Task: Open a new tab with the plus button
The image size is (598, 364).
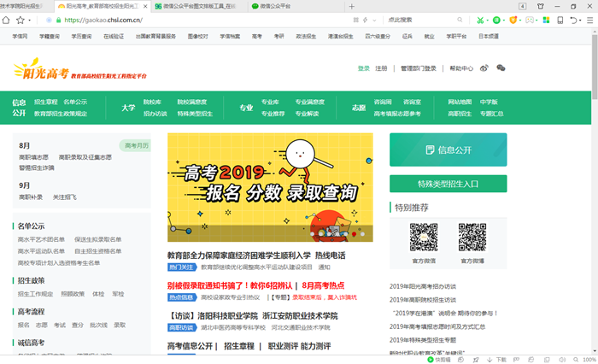Action: pyautogui.click(x=352, y=7)
